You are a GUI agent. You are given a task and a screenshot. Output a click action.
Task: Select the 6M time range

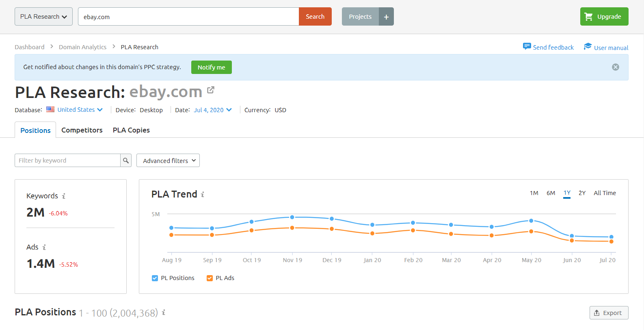tap(551, 193)
